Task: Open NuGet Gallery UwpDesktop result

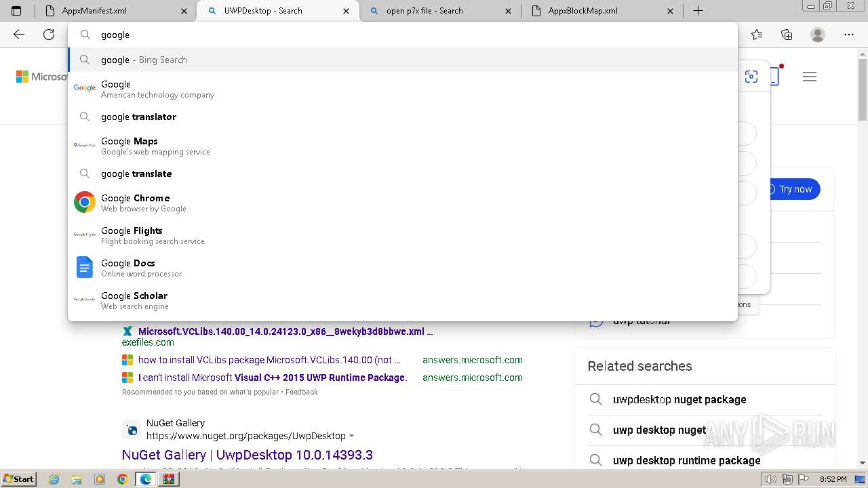Action: pyautogui.click(x=248, y=455)
